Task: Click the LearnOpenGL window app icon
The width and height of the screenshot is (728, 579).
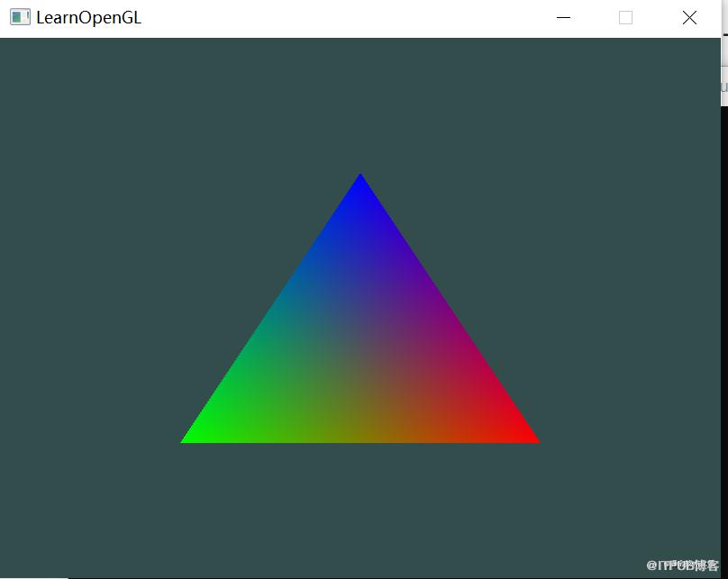Action: click(20, 18)
